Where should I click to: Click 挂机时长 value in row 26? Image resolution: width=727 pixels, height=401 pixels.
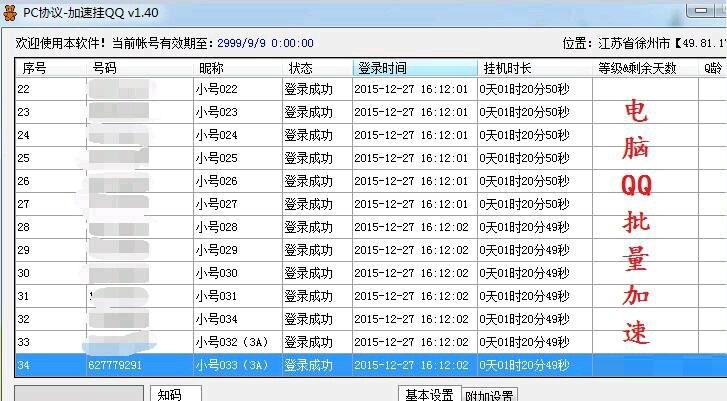[x=524, y=181]
